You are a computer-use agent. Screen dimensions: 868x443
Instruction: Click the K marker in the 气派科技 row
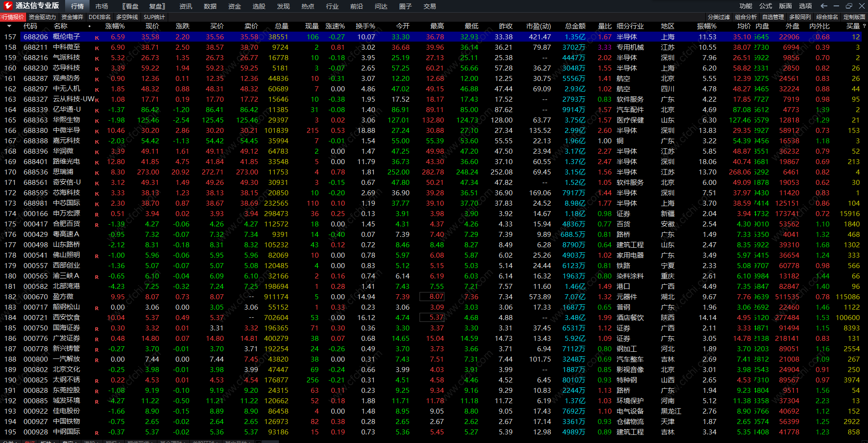[x=97, y=58]
